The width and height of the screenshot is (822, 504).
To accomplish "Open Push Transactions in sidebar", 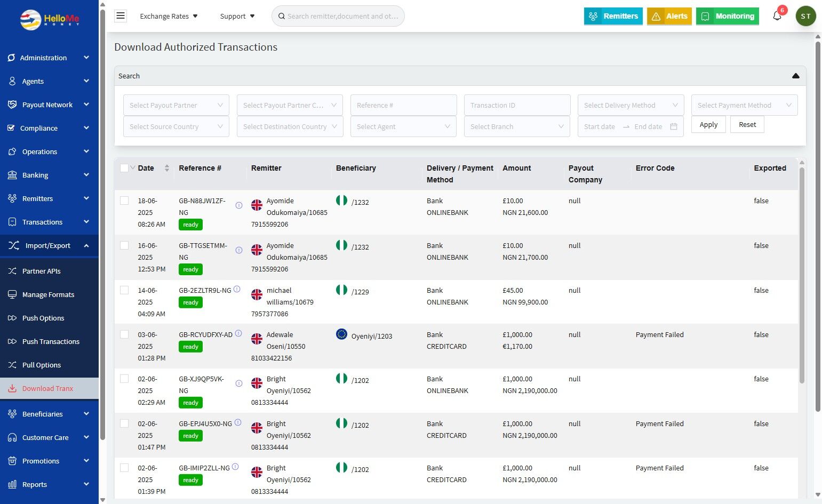I will (51, 341).
